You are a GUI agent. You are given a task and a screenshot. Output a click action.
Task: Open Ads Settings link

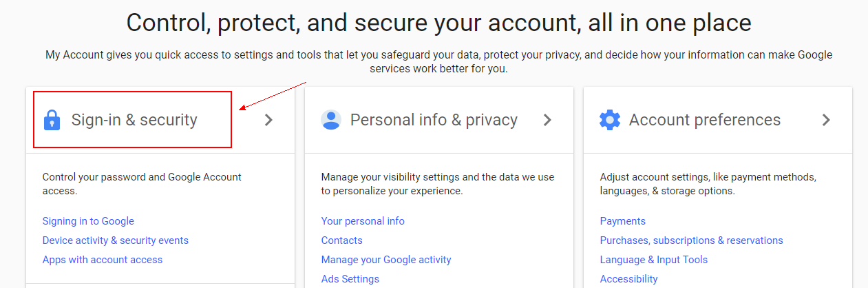click(x=350, y=279)
